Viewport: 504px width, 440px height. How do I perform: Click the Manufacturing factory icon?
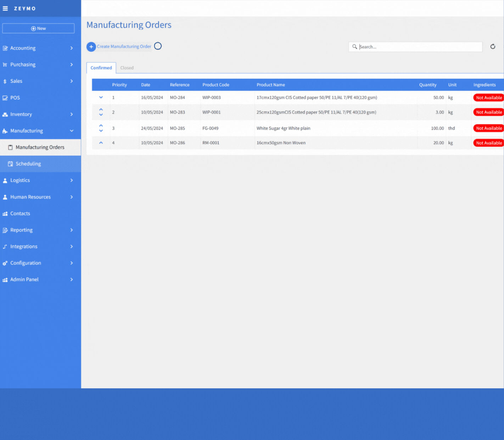(5, 131)
